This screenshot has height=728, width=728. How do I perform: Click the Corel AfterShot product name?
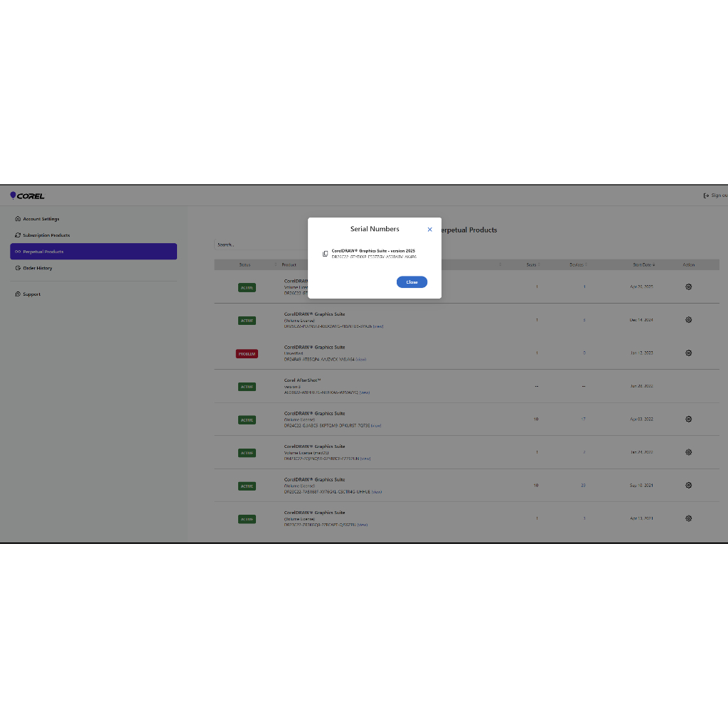(x=303, y=380)
